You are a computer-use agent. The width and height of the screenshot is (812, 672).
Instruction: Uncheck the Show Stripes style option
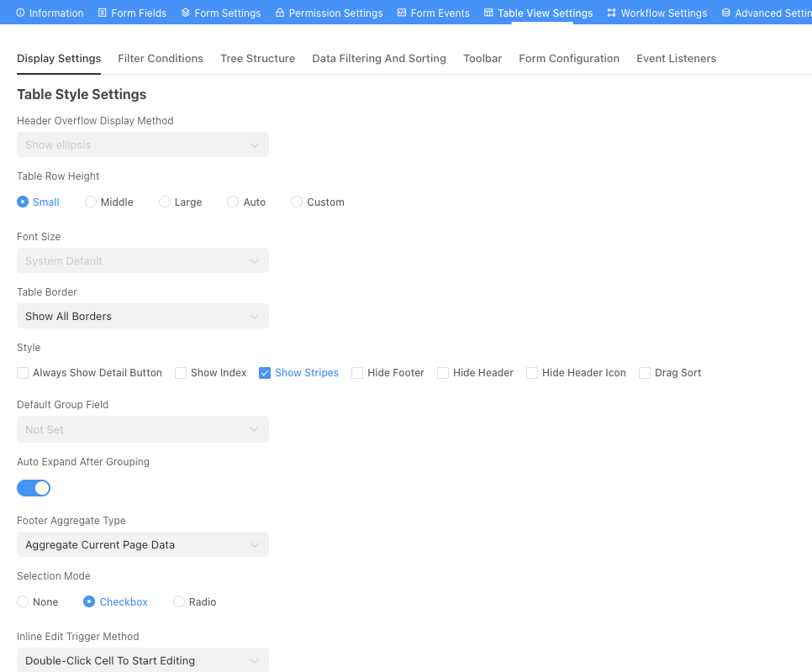tap(265, 372)
